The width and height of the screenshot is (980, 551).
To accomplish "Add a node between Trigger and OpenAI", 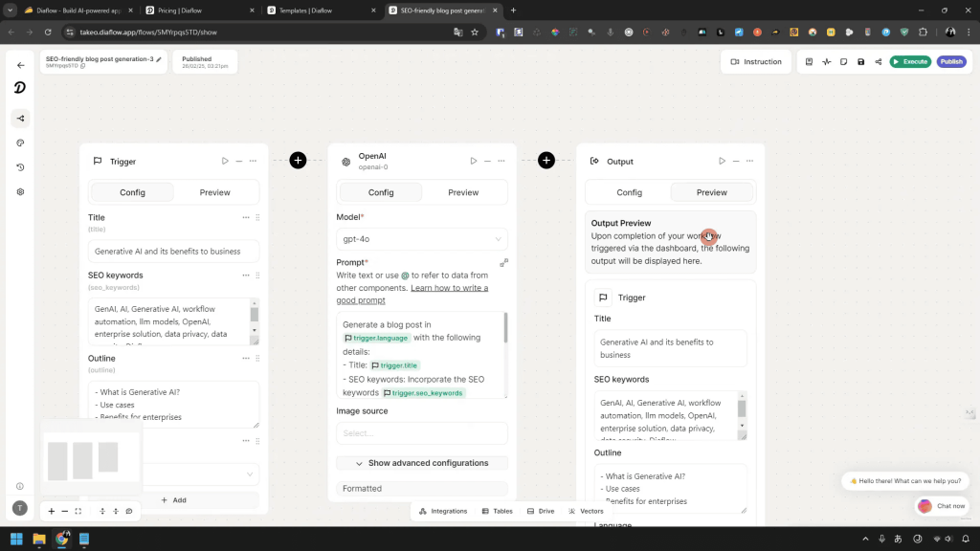I will coord(299,161).
